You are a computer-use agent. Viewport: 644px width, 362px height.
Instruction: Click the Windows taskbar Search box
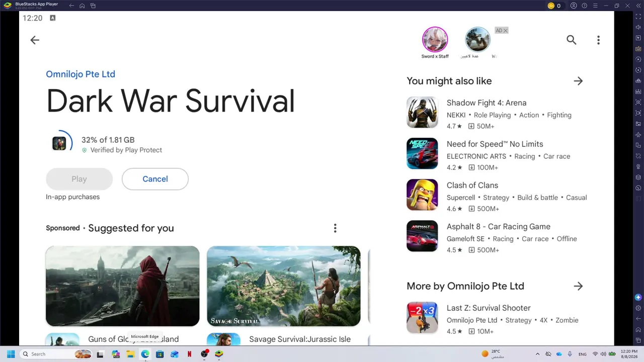[57, 354]
